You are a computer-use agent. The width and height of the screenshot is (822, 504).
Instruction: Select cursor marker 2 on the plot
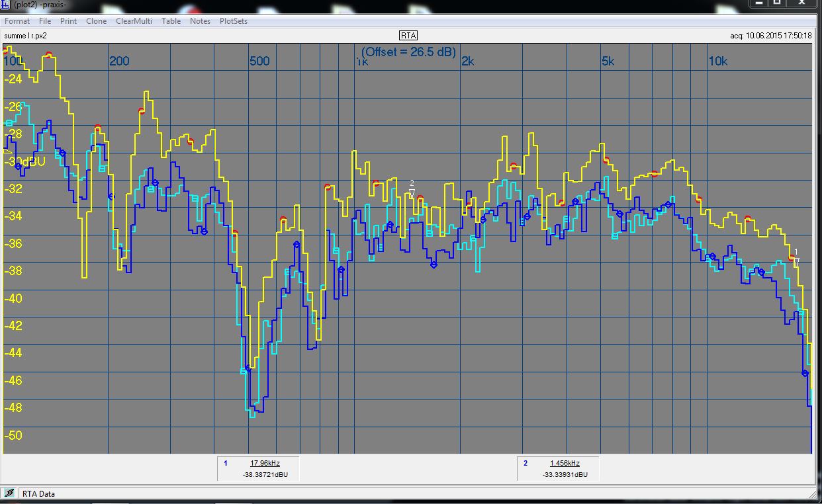click(412, 192)
